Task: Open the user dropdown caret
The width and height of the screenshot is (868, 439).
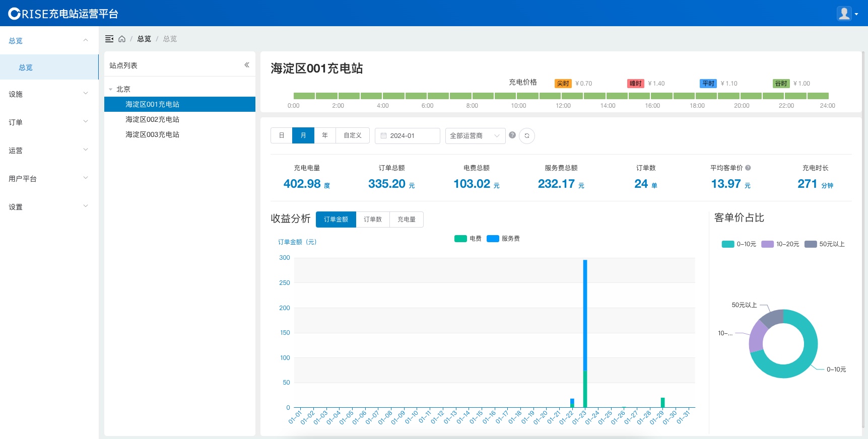Action: point(856,14)
